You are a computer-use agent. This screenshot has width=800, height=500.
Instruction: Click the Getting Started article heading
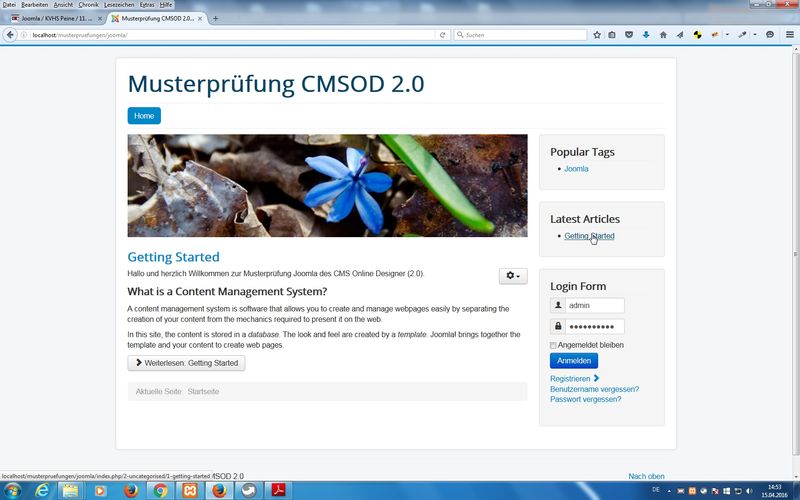coord(173,257)
